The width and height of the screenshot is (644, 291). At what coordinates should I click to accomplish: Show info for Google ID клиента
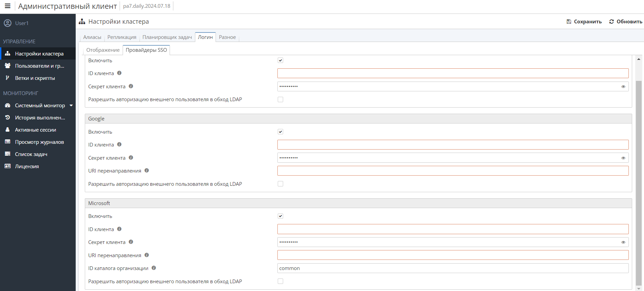pos(119,144)
